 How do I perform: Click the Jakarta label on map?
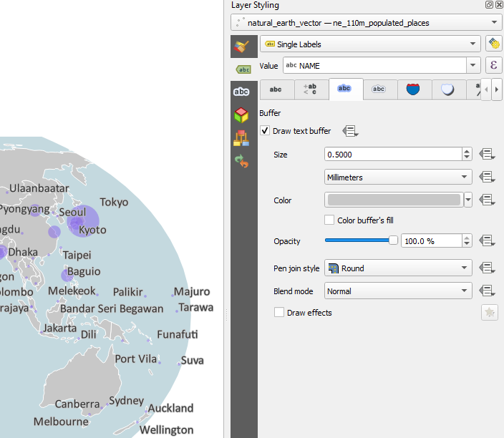(60, 328)
